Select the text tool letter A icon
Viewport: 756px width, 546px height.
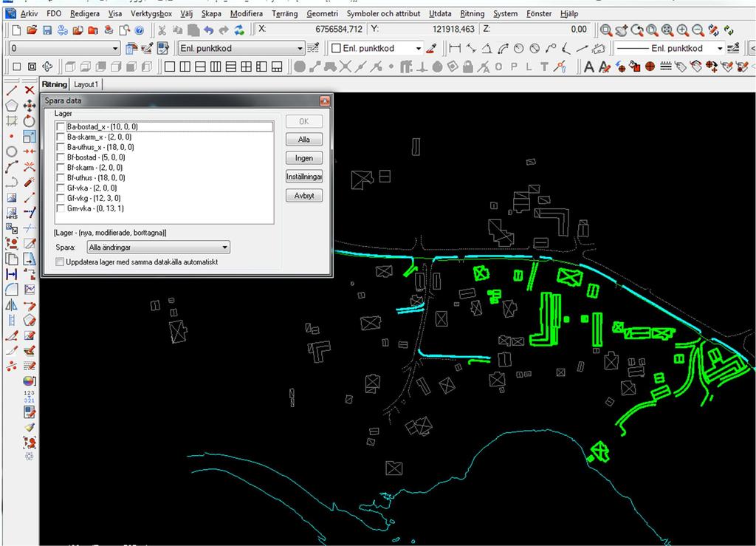589,66
